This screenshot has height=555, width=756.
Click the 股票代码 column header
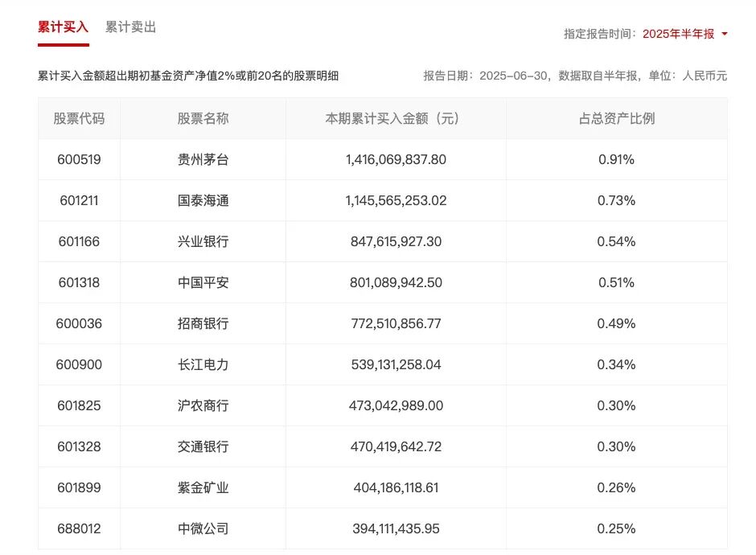(79, 118)
